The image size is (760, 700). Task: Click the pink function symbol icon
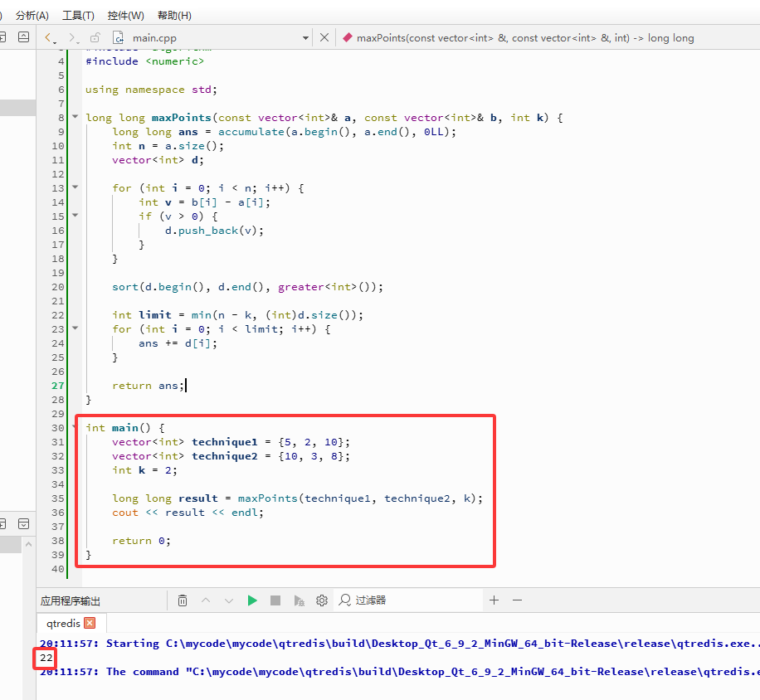pyautogui.click(x=347, y=37)
